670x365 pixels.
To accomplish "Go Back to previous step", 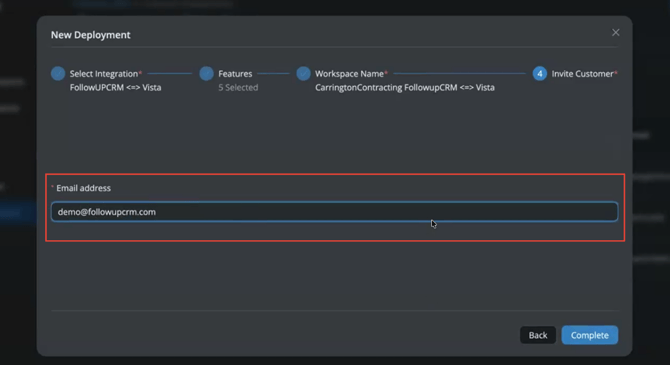I will click(x=538, y=335).
